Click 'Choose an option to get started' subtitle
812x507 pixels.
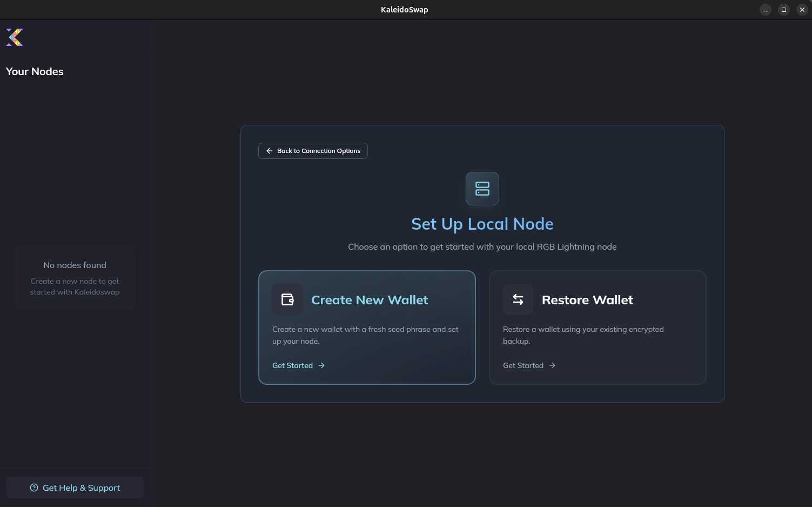pos(482,246)
